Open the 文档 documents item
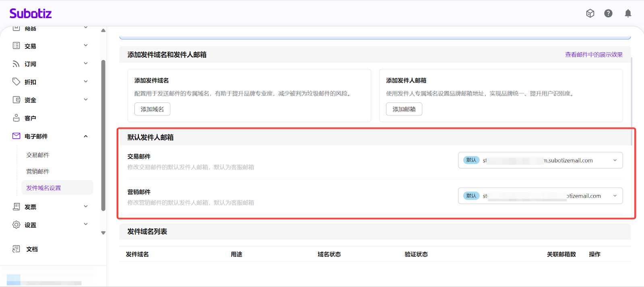Image resolution: width=644 pixels, height=287 pixels. 32,249
